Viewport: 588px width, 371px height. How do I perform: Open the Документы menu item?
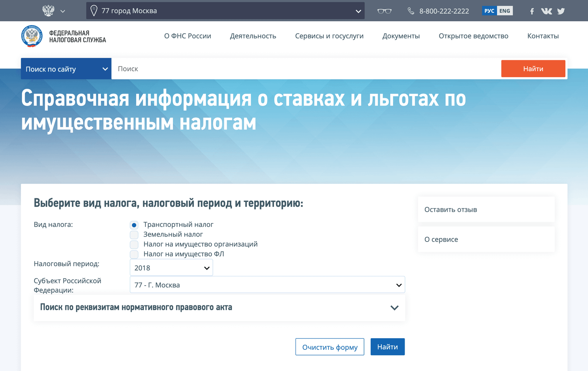click(401, 36)
